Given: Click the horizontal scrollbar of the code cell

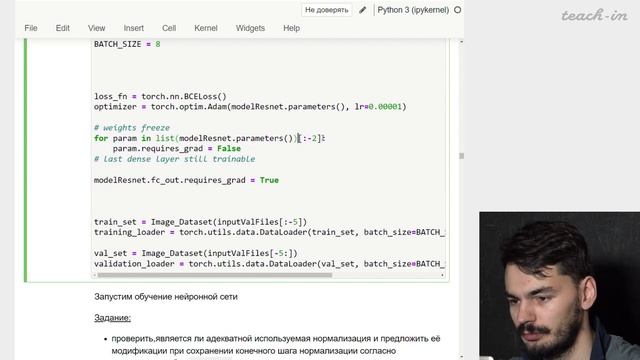Looking at the screenshot, I should tap(215, 275).
